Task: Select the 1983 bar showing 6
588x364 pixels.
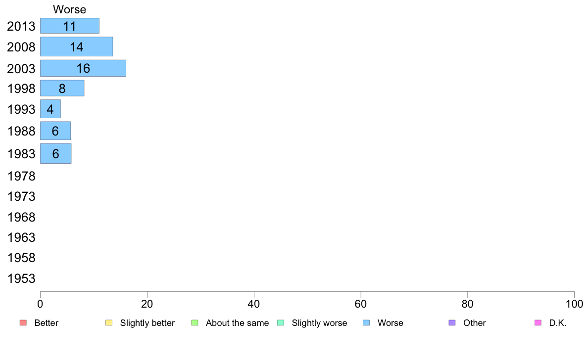Action: coord(55,153)
